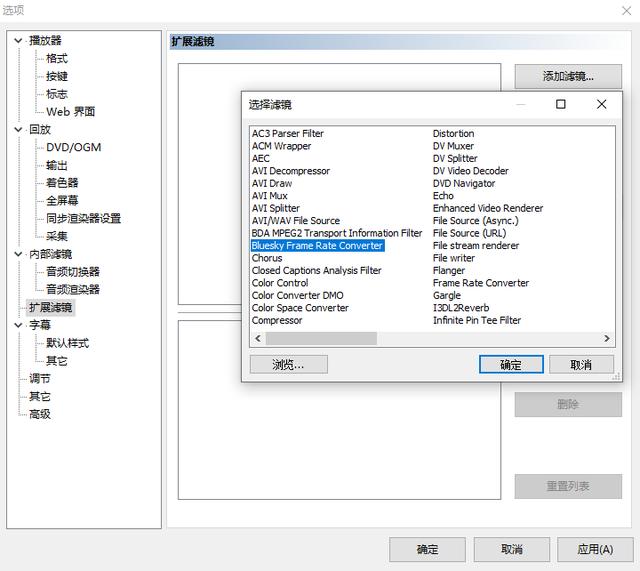Collapse the 回放 tree node
Screen dimensions: 640x571
[18, 129]
